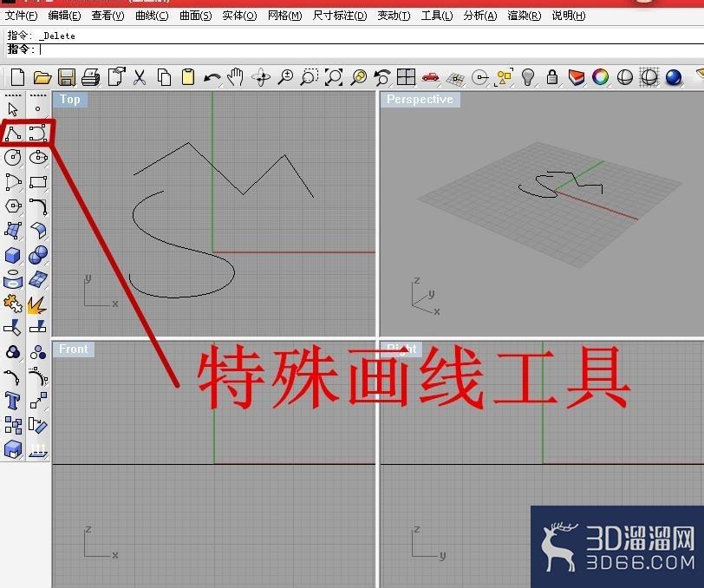
Task: Select the control point Curve tool
Action: (38, 134)
